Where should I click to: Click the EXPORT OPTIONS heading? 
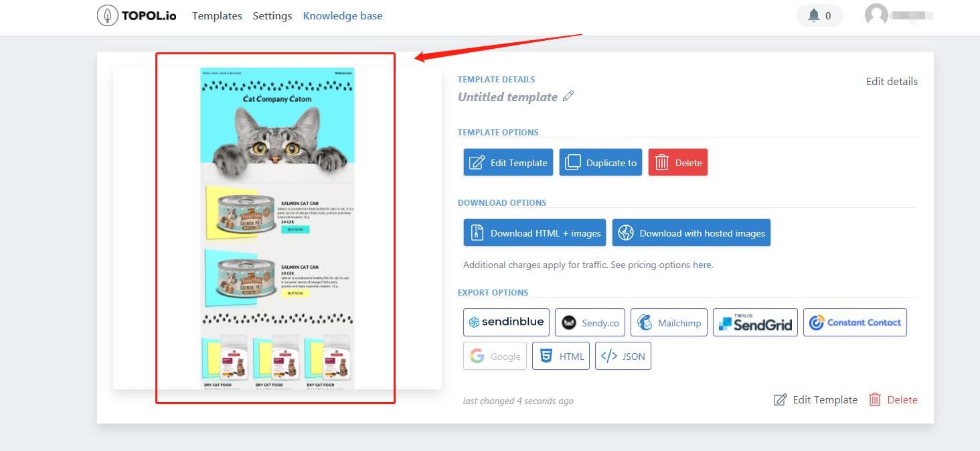tap(493, 292)
